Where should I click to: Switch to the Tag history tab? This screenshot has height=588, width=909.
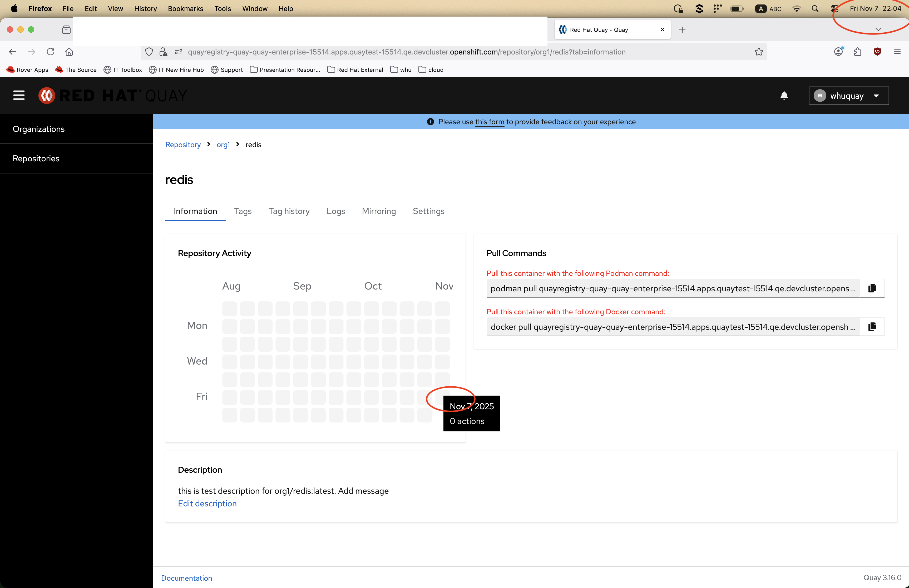(289, 211)
